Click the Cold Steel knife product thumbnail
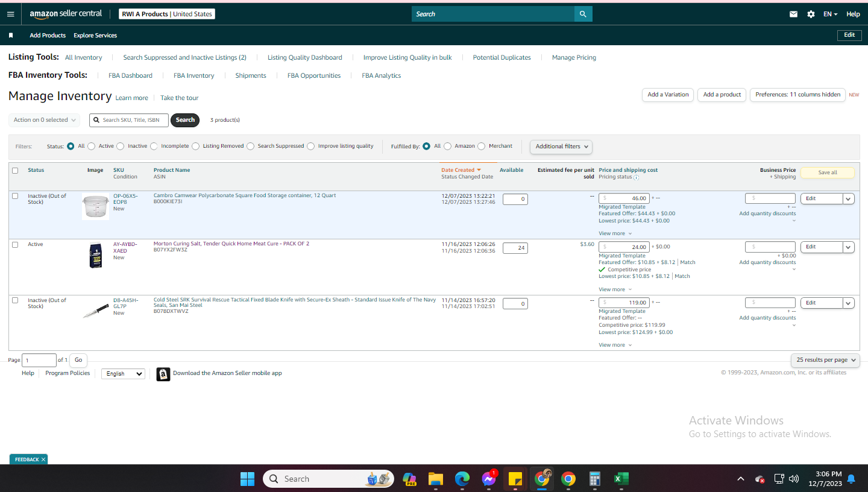 [x=95, y=310]
